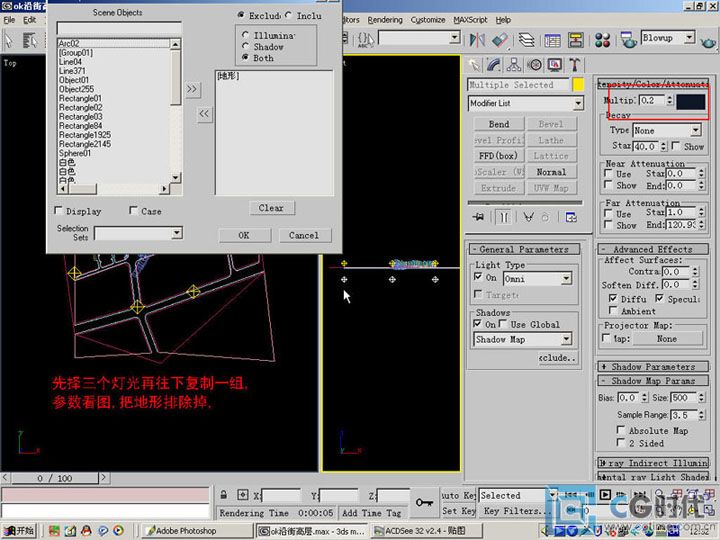Click the Mirror tool in main toolbar
This screenshot has height=540, width=720.
click(x=477, y=40)
